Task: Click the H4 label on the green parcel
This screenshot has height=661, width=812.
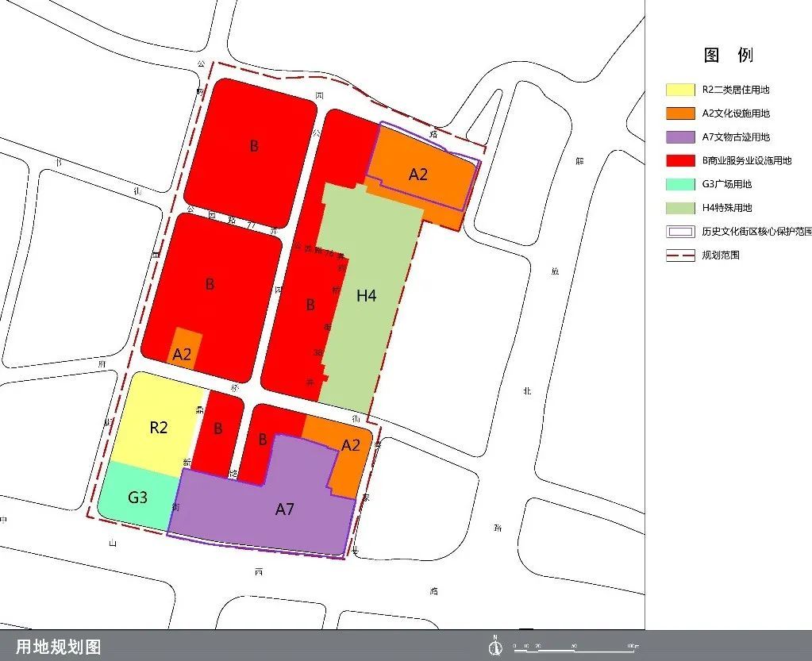Action: tap(366, 295)
